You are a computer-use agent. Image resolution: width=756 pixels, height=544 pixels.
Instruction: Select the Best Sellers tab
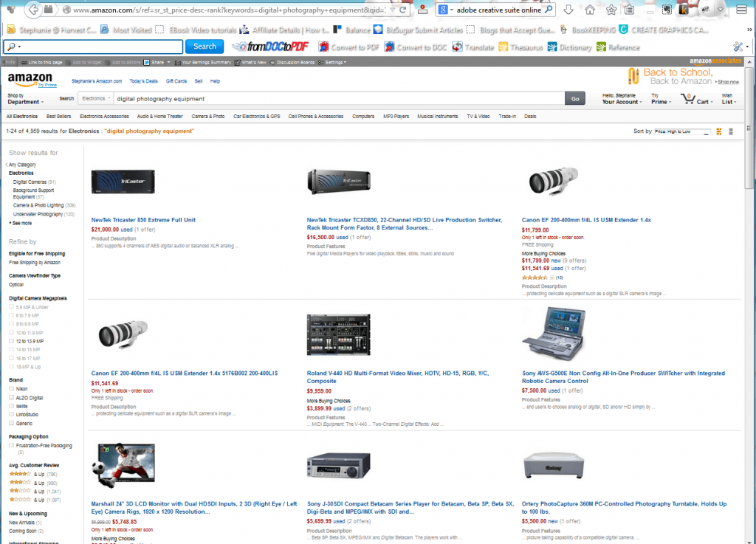(x=58, y=116)
